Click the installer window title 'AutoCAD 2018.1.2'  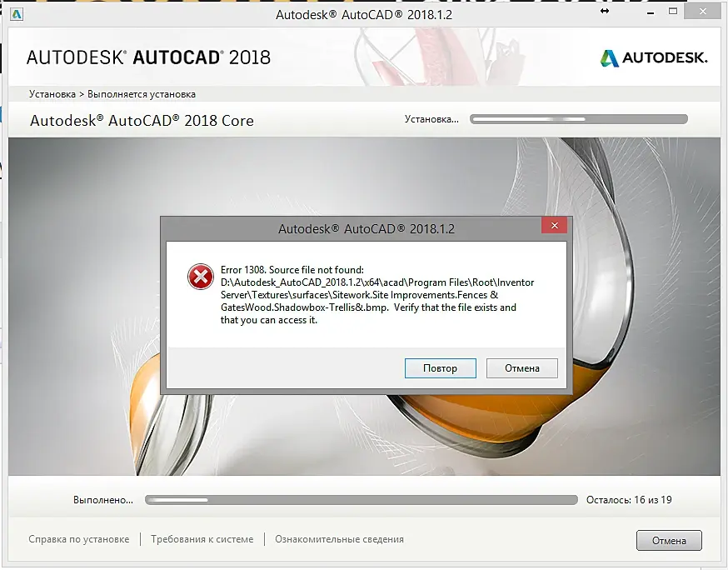coord(364,15)
